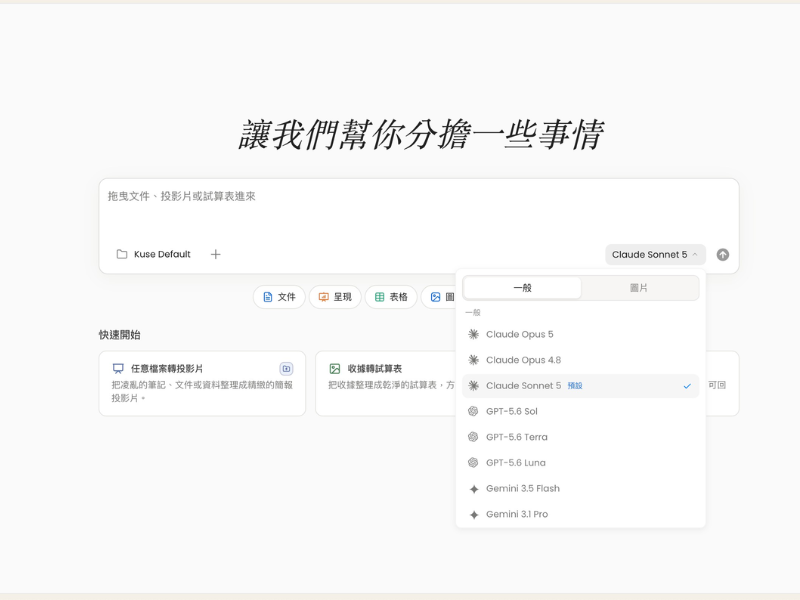Click the slide badge icon on 任意檔案轉投影片 card
This screenshot has height=600, width=800.
click(286, 368)
